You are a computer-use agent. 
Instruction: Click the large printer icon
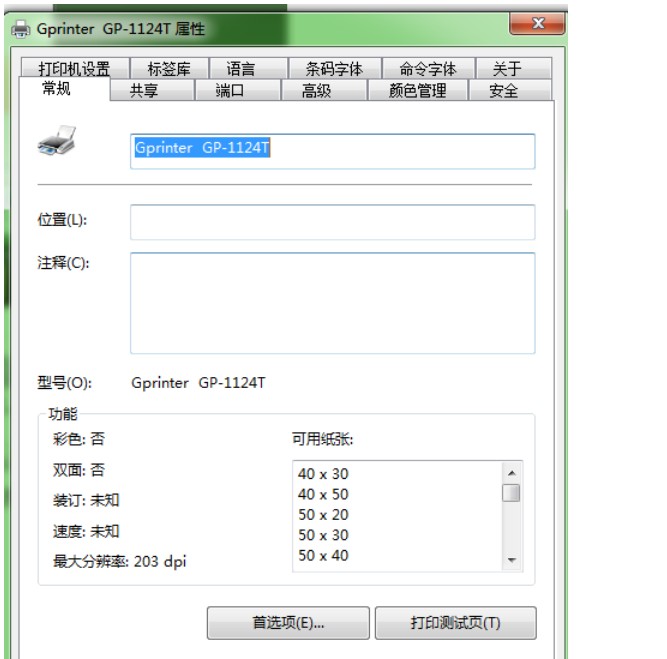pyautogui.click(x=57, y=141)
